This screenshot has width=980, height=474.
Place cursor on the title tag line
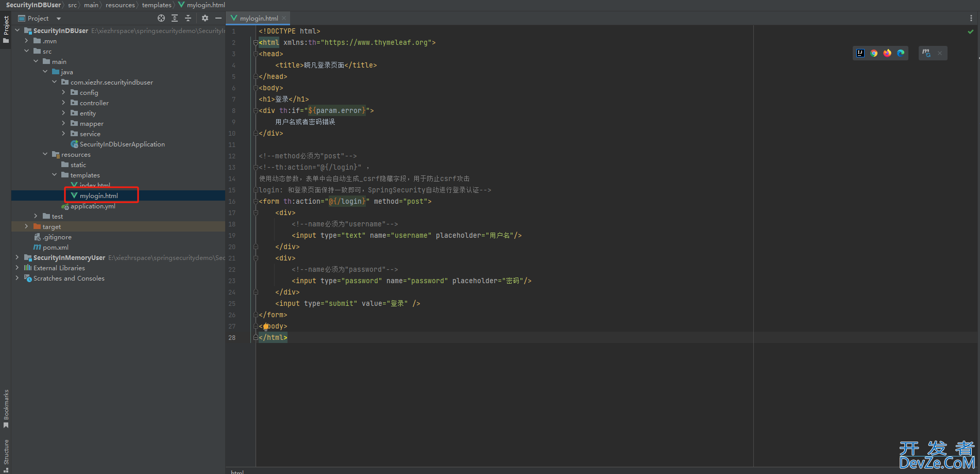(x=326, y=66)
